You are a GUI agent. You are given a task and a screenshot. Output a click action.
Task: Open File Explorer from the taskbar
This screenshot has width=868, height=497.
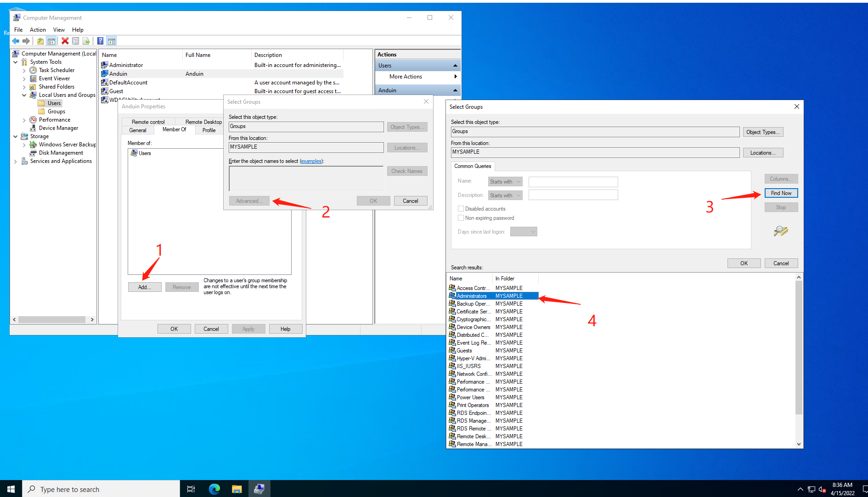[237, 489]
